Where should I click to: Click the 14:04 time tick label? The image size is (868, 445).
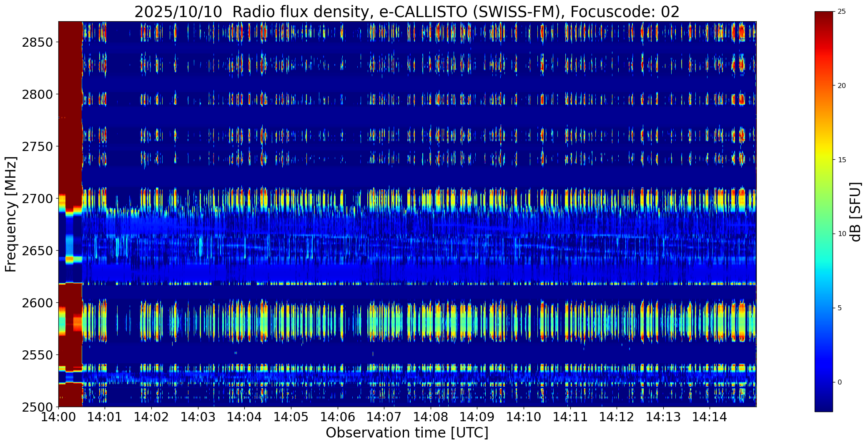244,417
